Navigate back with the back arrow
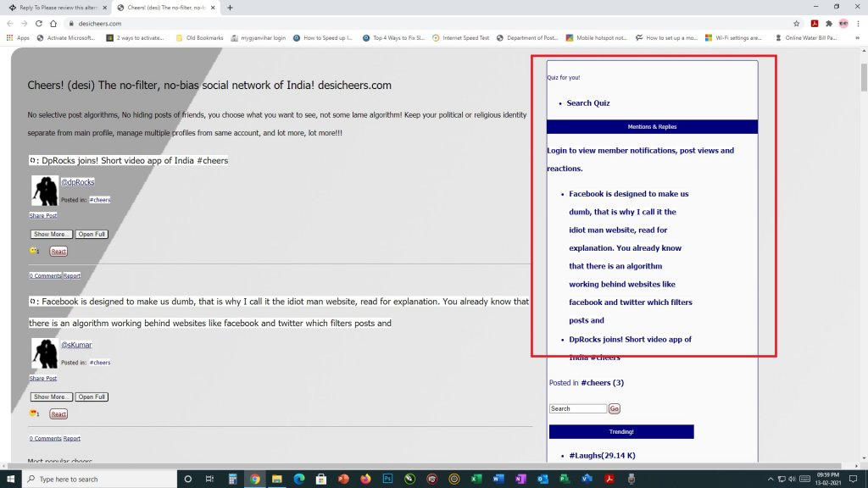 (10, 23)
